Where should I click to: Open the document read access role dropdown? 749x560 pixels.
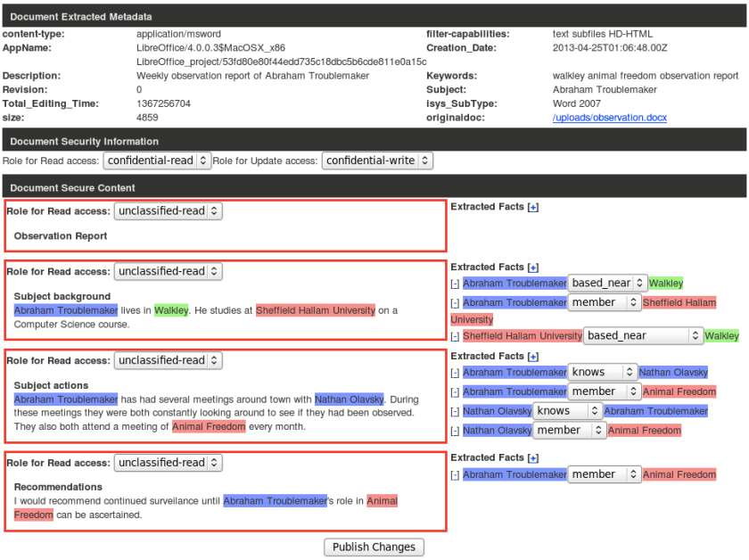[157, 161]
